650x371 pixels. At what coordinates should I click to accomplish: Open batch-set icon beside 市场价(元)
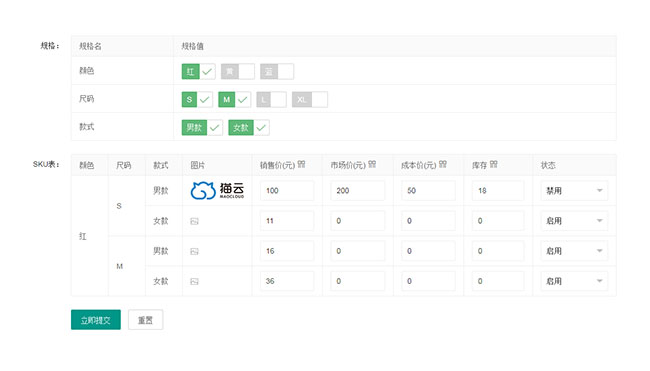coord(372,164)
